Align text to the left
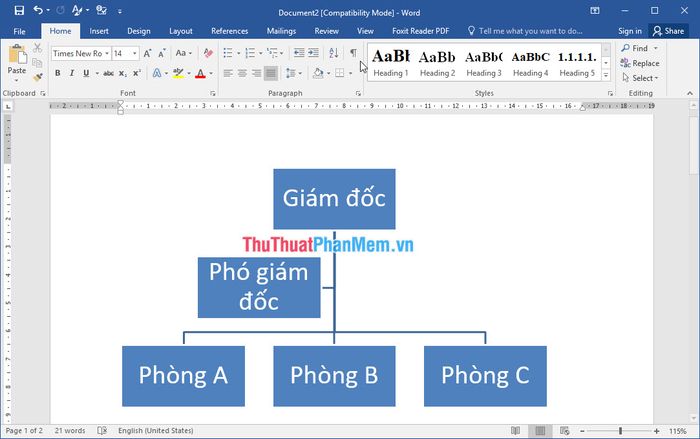Image resolution: width=700 pixels, height=439 pixels. 228,73
